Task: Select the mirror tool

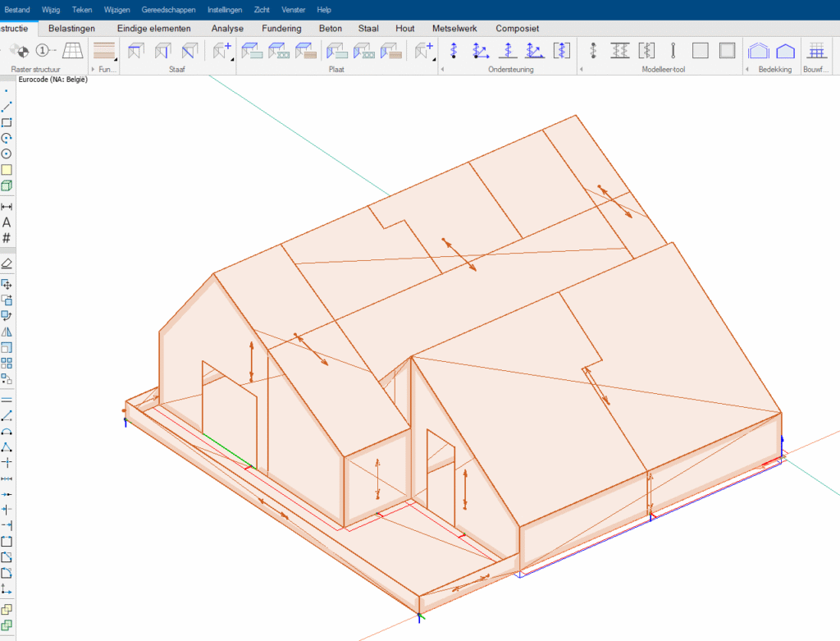Action: 7,332
